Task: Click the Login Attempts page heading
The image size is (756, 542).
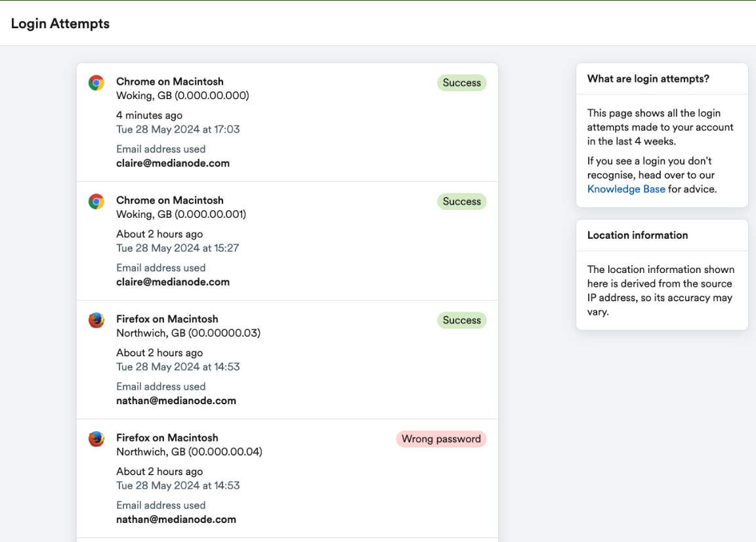Action: click(60, 24)
